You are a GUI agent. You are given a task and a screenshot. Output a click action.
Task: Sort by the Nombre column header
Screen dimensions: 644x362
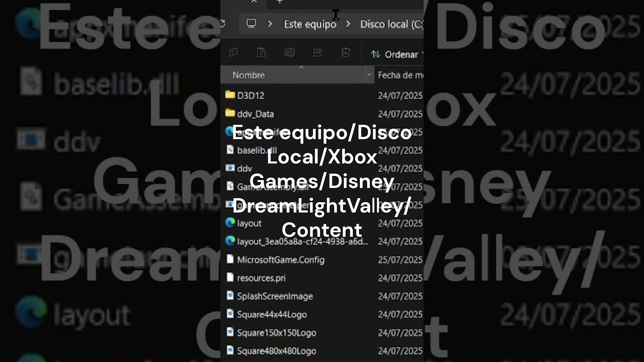pyautogui.click(x=249, y=75)
